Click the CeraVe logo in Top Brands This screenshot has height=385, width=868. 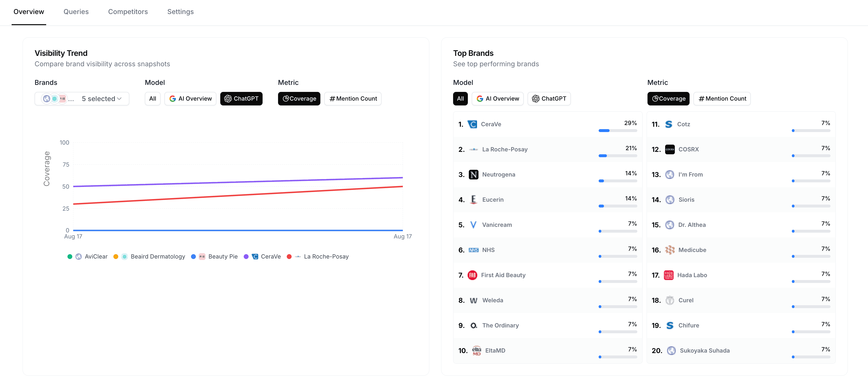(x=472, y=124)
